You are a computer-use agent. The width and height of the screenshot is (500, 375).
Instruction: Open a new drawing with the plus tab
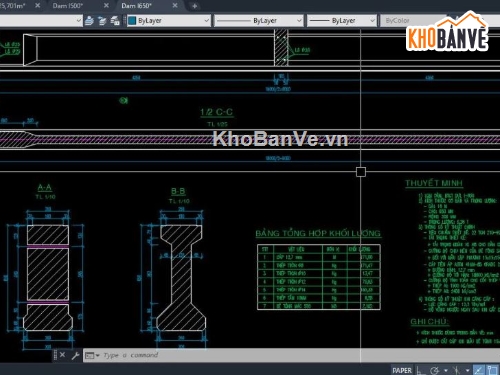[x=195, y=6]
